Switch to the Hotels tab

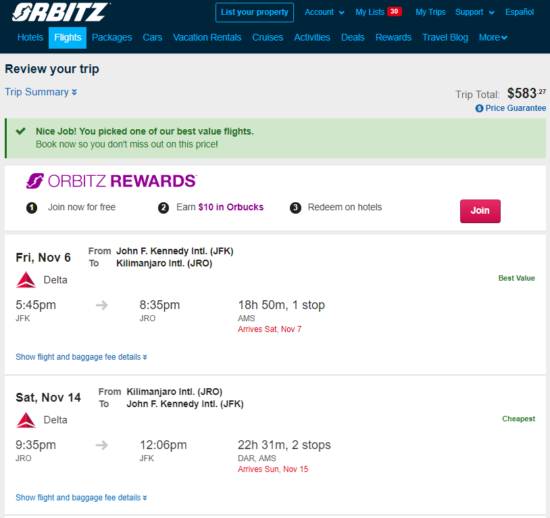point(30,38)
